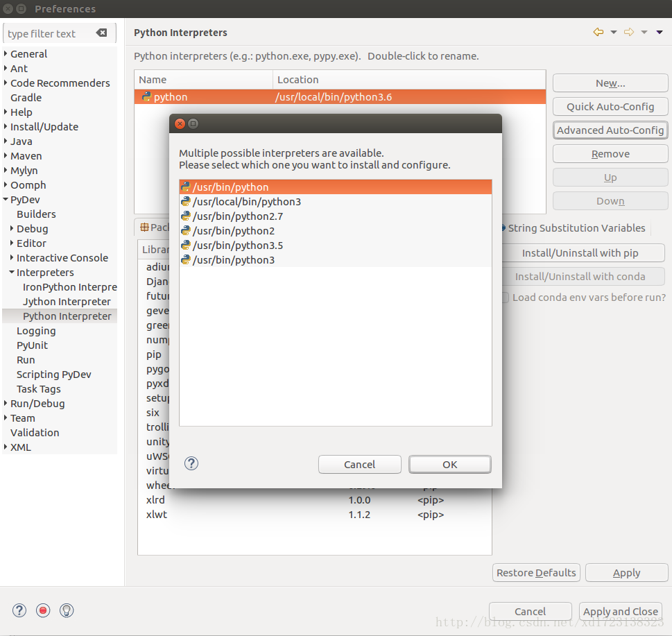Expand the Ant preferences node
Screen dimensions: 672x636
coord(6,68)
